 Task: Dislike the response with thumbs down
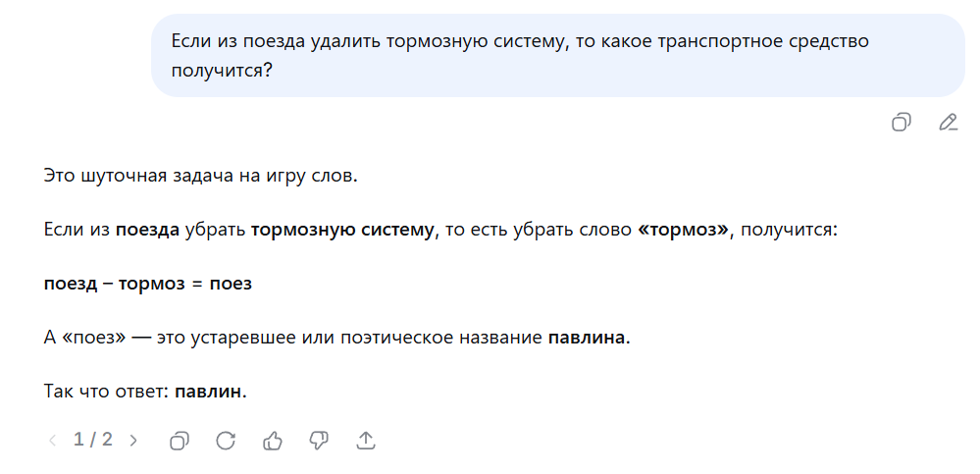click(x=319, y=441)
